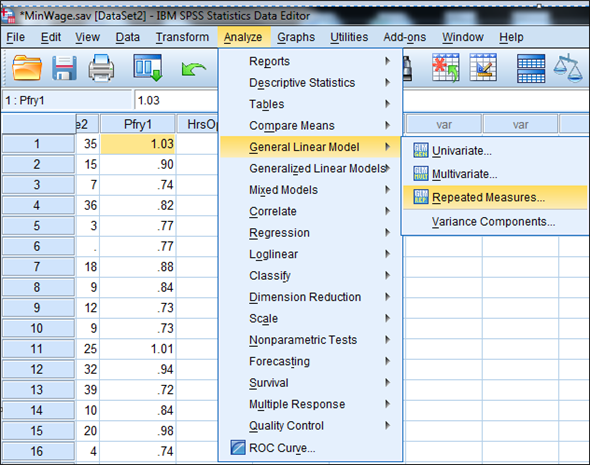
Task: Click the Insert Variable toolbar icon
Action: (483, 67)
